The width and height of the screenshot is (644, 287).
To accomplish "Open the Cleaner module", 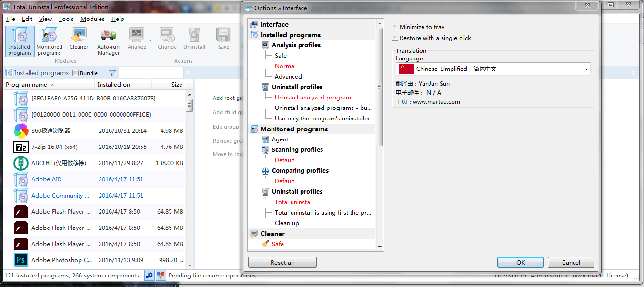I will (x=79, y=39).
